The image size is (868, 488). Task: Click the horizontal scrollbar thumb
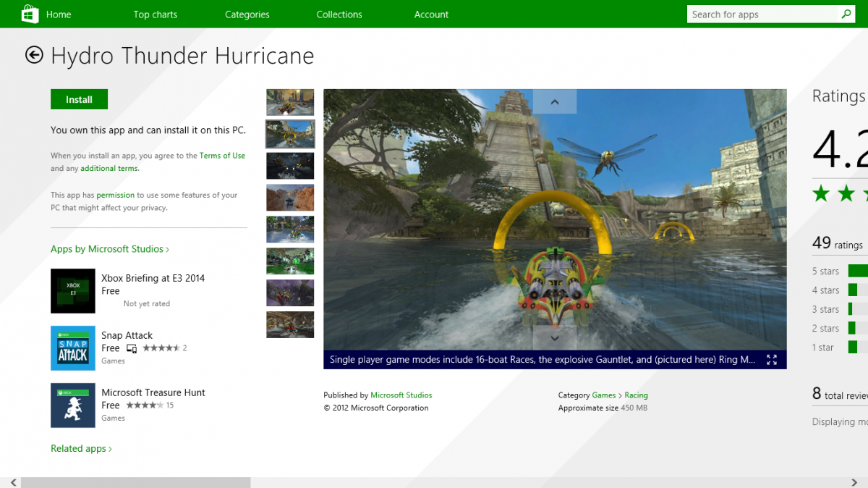click(x=136, y=482)
